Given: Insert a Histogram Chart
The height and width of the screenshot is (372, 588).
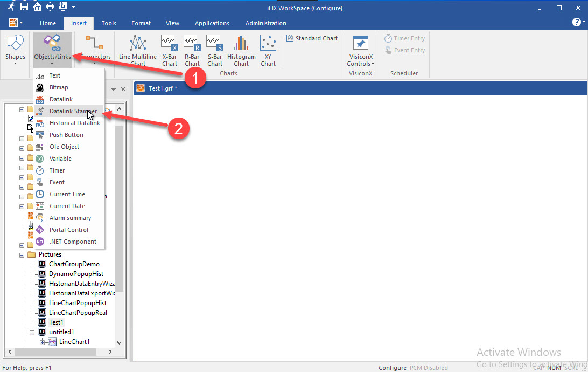Looking at the screenshot, I should click(x=241, y=50).
